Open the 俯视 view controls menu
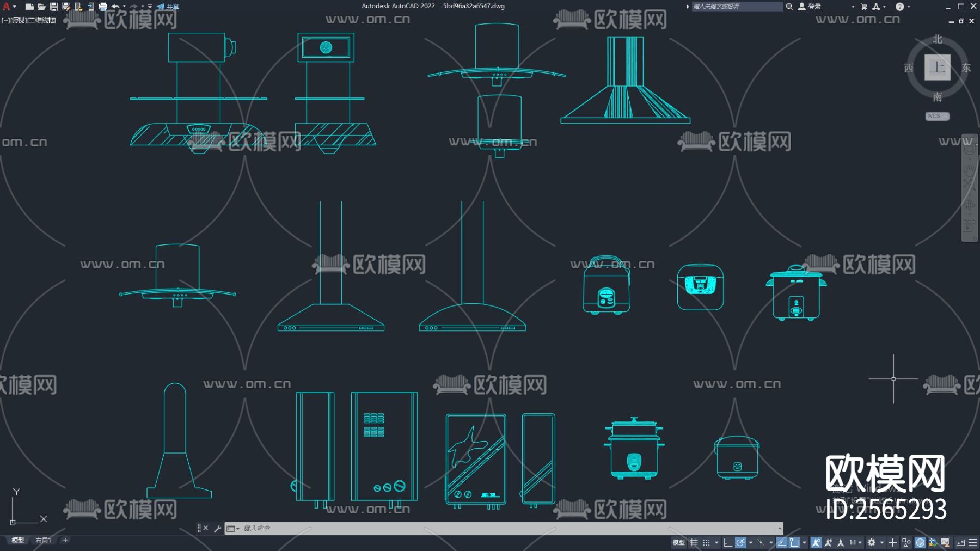 click(18, 20)
